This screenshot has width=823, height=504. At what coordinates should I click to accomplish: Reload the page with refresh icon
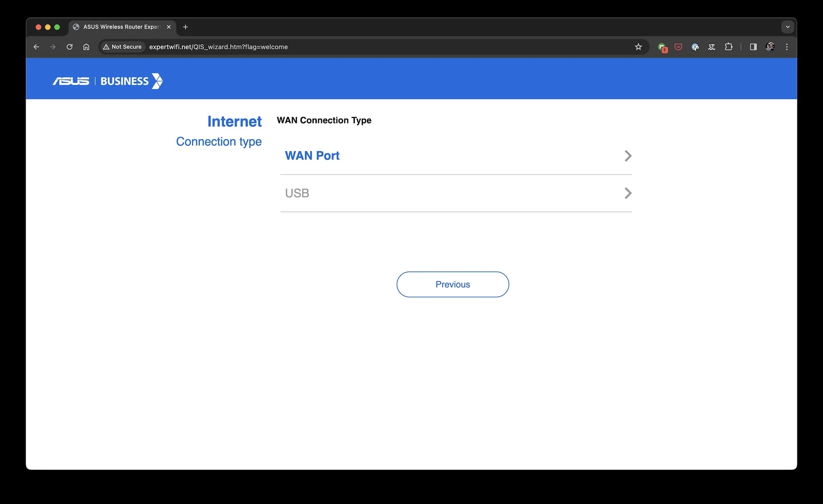69,47
